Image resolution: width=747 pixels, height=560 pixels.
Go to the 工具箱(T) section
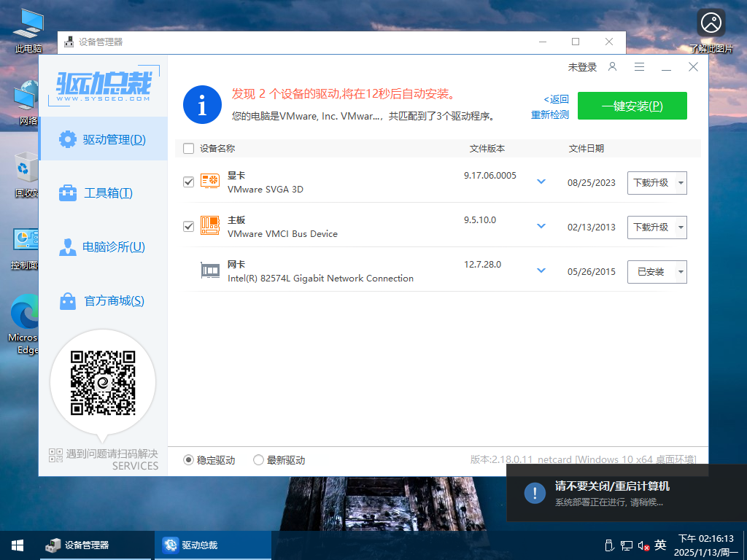point(104,192)
